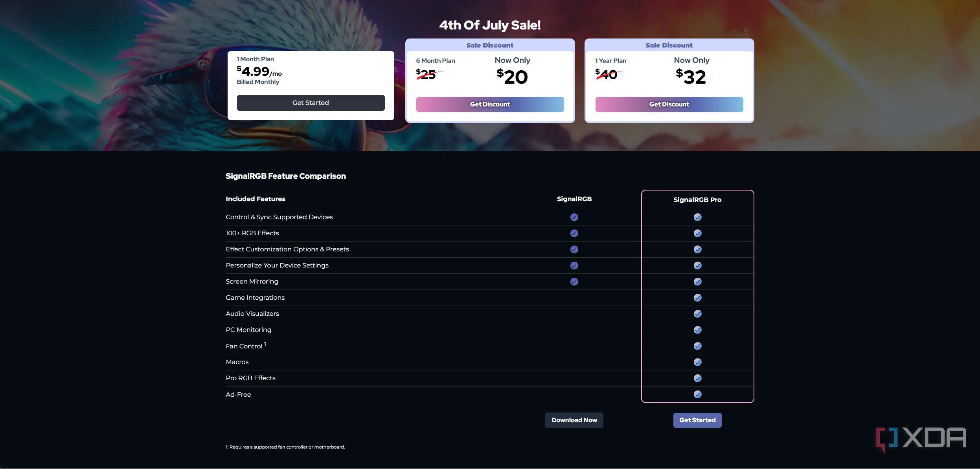980x469 pixels.
Task: Click Get Discount on 6 Month Plan
Action: click(490, 104)
